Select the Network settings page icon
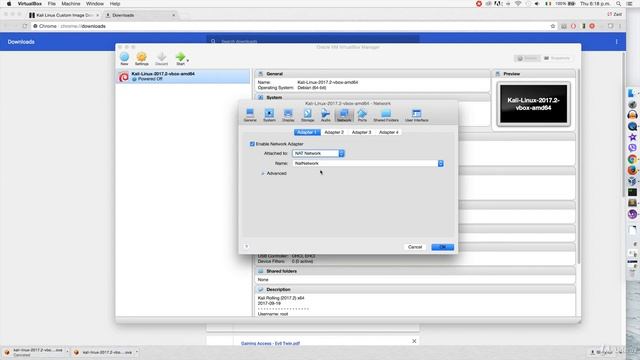 point(344,115)
